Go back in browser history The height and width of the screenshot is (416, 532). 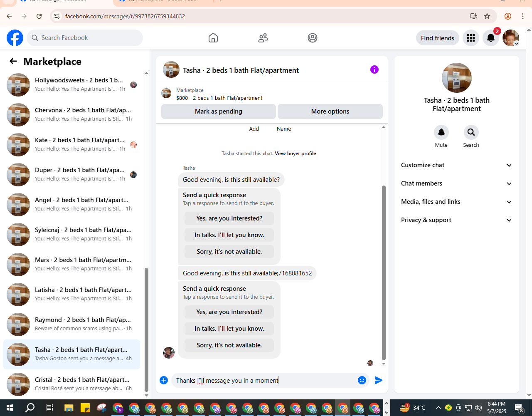click(x=9, y=16)
